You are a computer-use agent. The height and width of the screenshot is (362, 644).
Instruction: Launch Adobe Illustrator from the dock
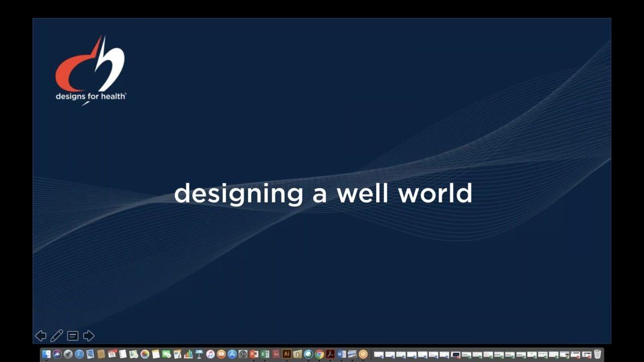click(x=286, y=354)
